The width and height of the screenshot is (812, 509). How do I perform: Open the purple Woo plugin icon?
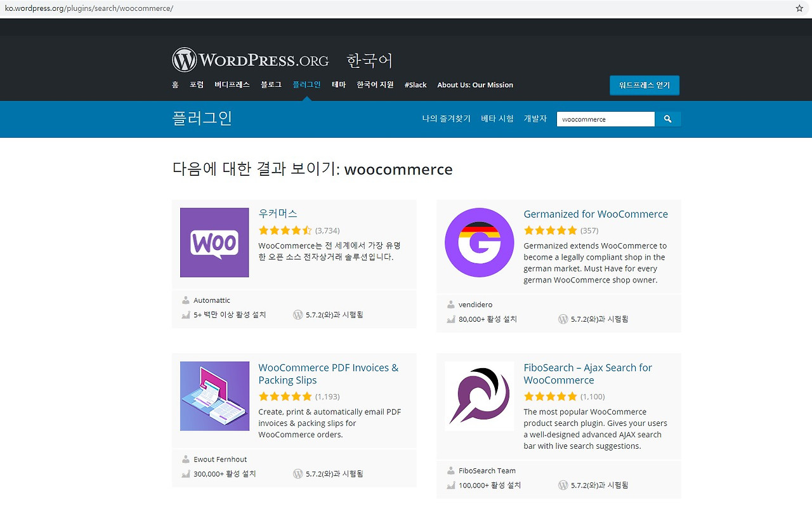214,242
